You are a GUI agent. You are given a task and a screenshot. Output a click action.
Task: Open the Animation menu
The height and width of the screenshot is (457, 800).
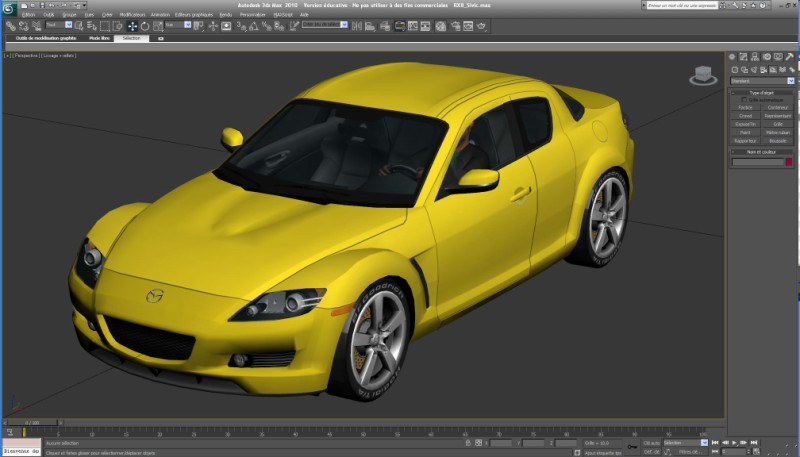point(160,15)
